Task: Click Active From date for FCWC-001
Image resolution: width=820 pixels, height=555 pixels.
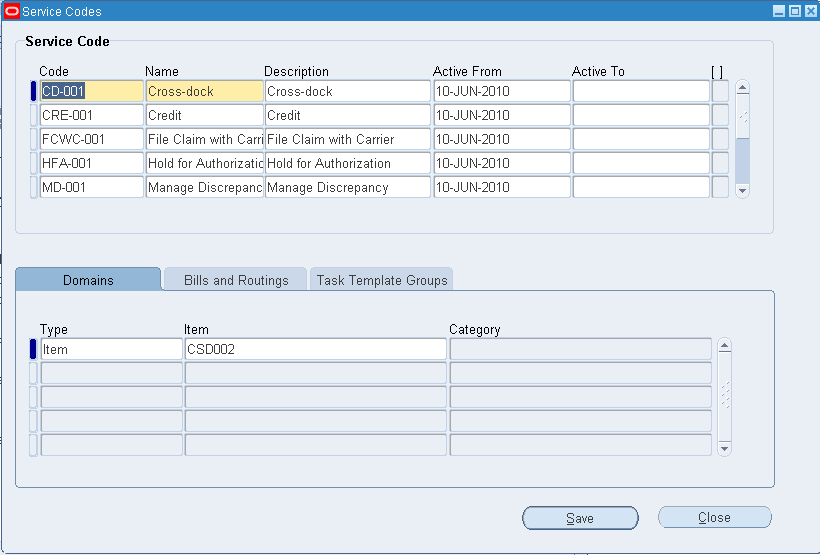Action: [502, 139]
